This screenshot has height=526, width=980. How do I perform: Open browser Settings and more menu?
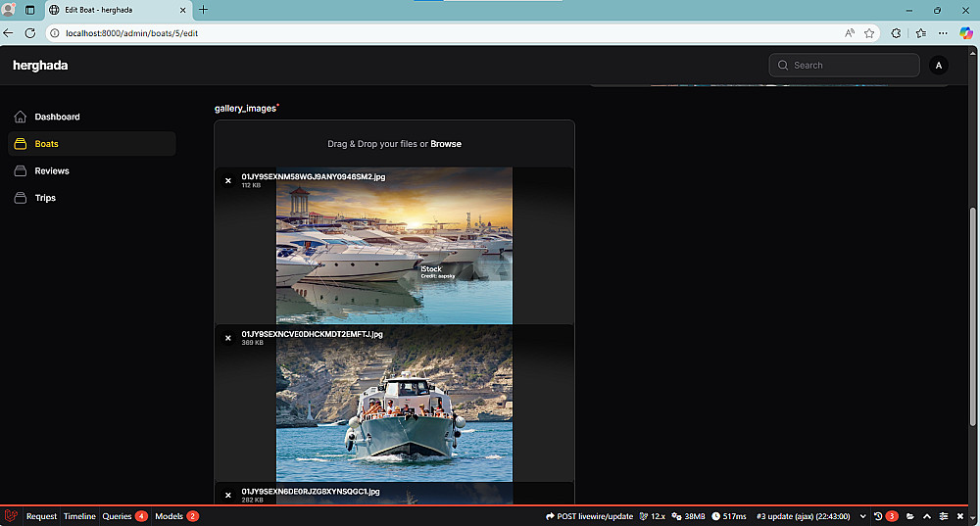point(943,33)
